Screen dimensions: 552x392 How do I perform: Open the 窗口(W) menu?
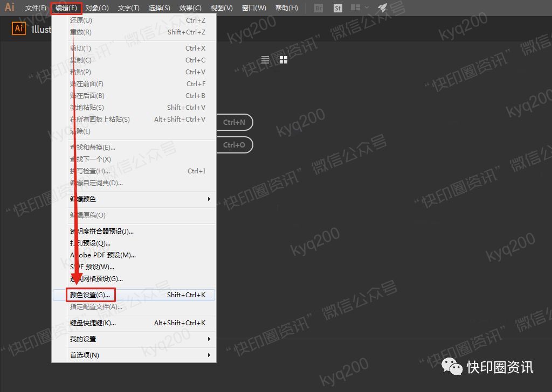pos(254,8)
